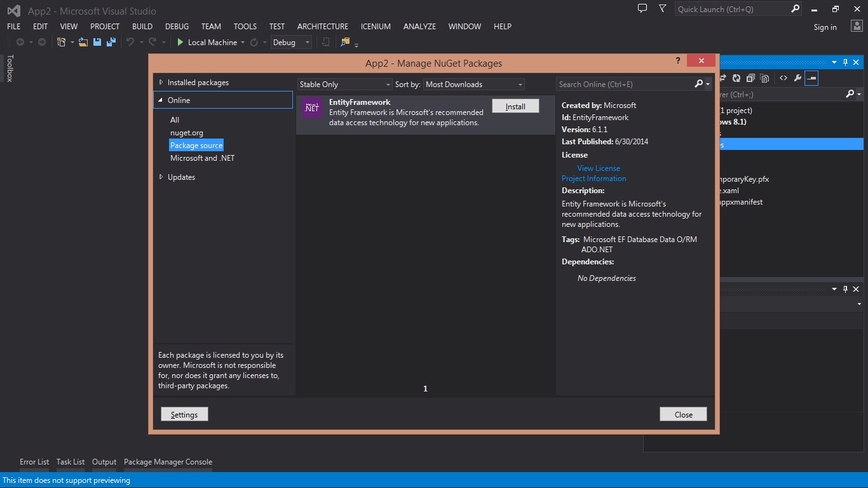868x488 pixels.
Task: Open the Project Information link
Action: 594,179
